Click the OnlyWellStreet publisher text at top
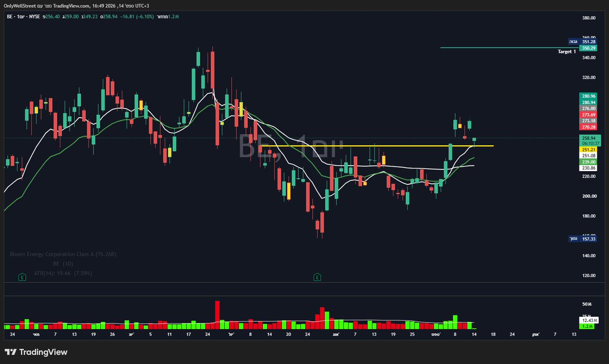The image size is (609, 364). pyautogui.click(x=20, y=6)
